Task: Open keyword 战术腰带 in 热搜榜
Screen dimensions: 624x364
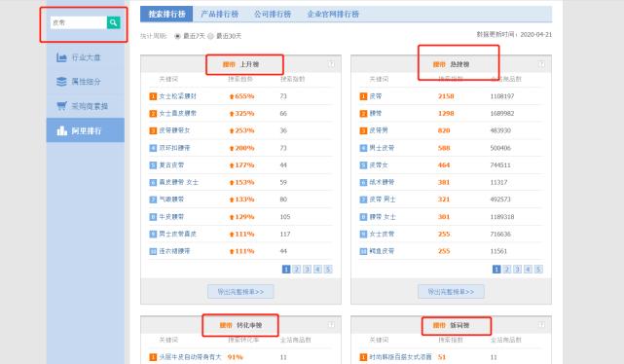Action: [x=382, y=182]
